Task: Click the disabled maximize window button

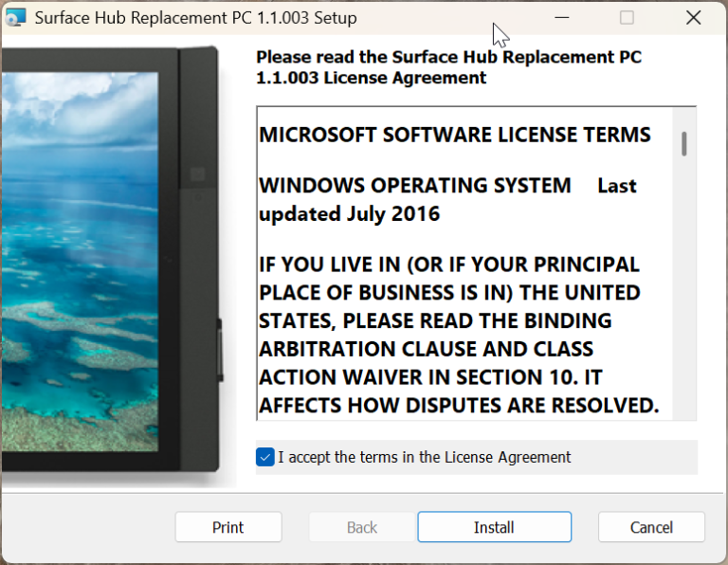Action: point(627,18)
